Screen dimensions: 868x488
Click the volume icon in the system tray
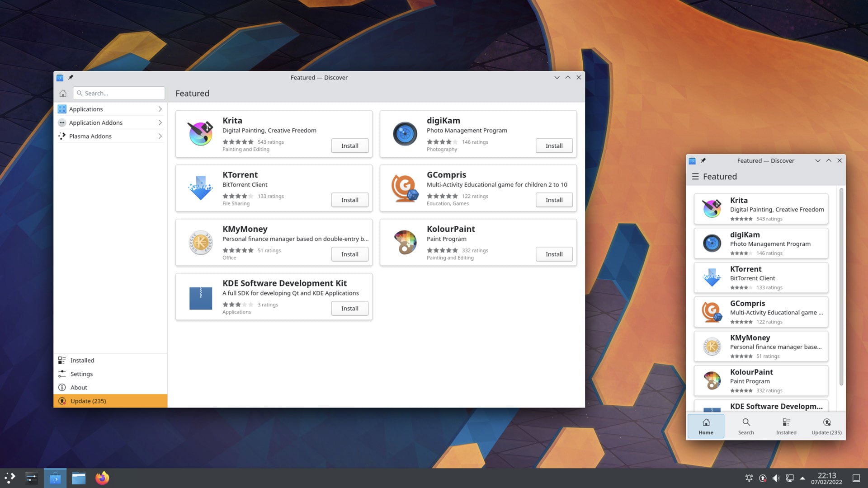(x=776, y=478)
